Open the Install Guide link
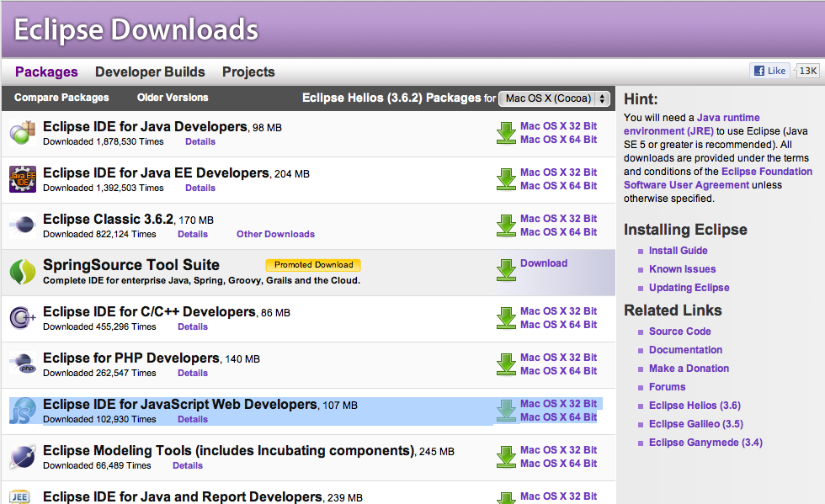Image resolution: width=825 pixels, height=504 pixels. pos(678,251)
